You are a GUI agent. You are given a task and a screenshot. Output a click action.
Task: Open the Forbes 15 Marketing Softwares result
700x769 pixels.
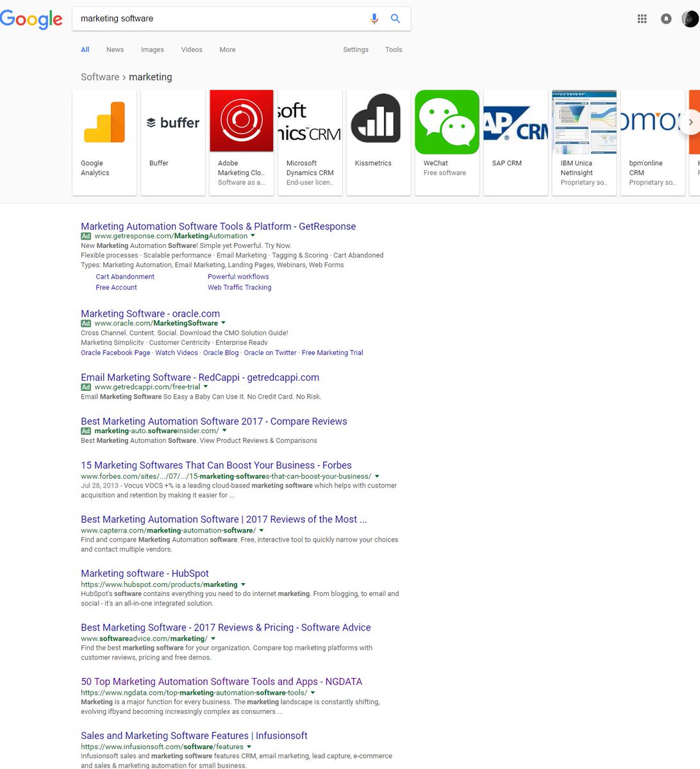coord(216,465)
